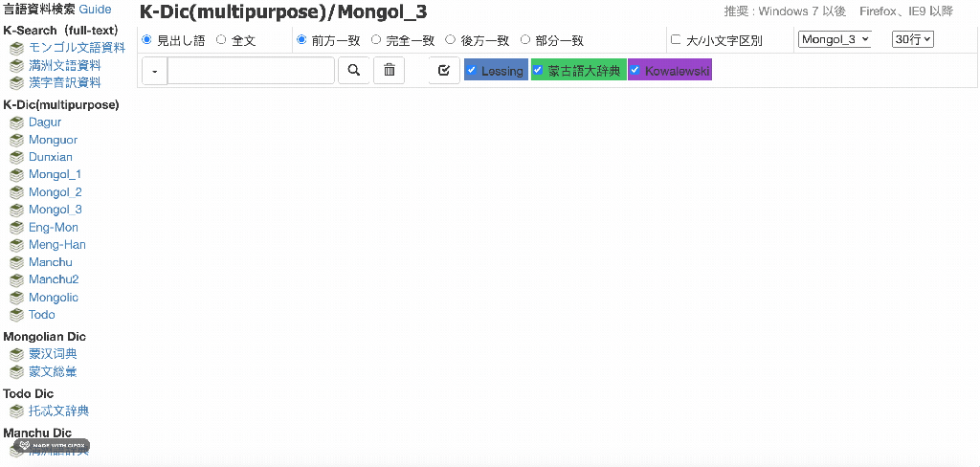Uncheck the Lessing dictionary checkbox
The width and height of the screenshot is (980, 467).
point(471,71)
